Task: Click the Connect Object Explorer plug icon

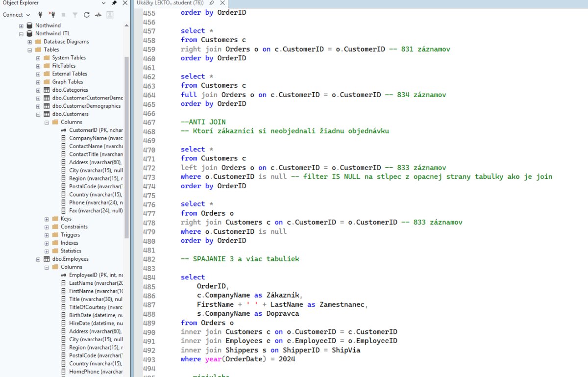Action: [x=40, y=15]
